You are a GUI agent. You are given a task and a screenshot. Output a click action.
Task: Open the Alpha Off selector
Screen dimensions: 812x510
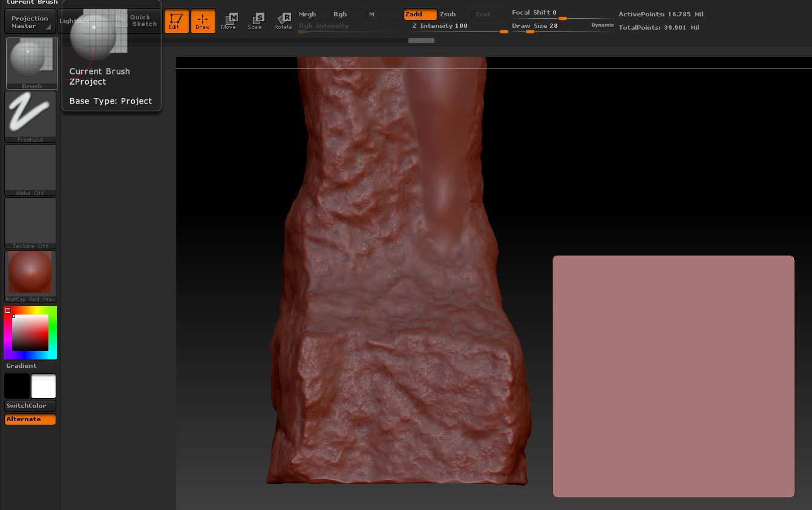pyautogui.click(x=30, y=170)
